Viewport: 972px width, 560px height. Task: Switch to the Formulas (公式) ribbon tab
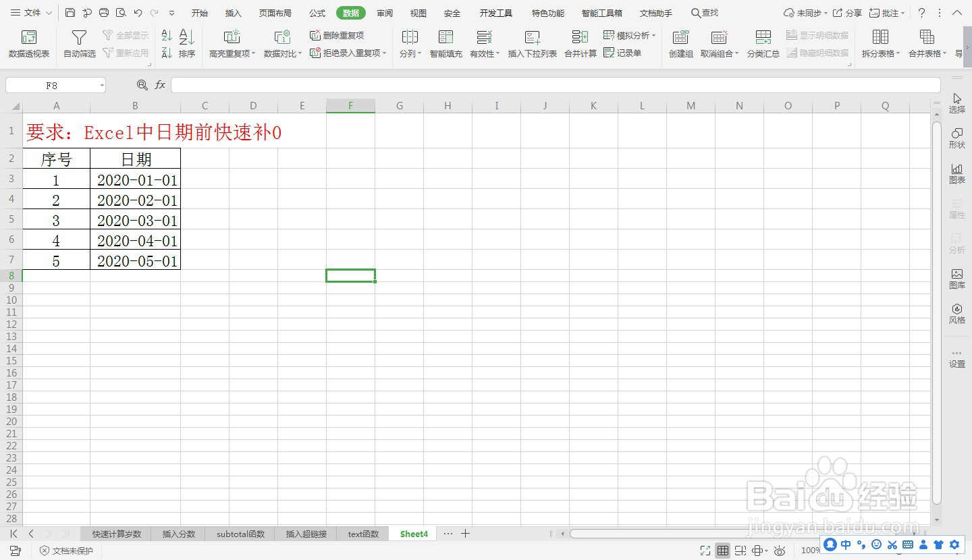(x=317, y=13)
